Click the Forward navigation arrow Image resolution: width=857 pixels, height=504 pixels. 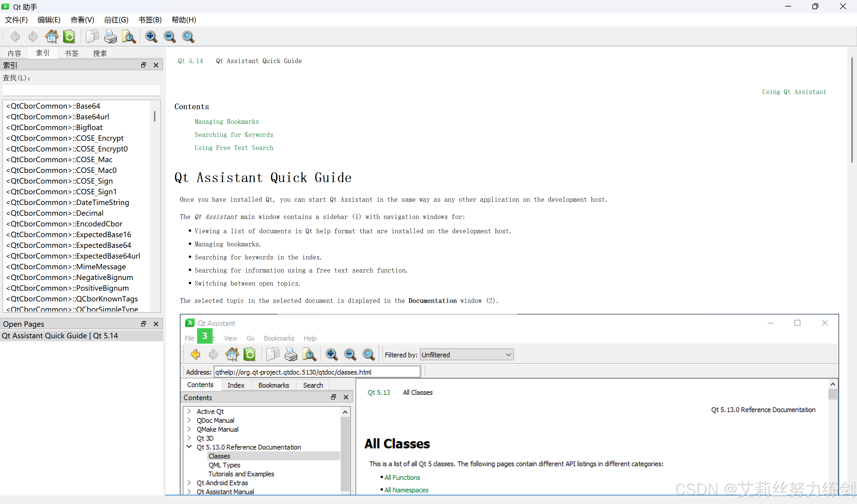(x=33, y=36)
